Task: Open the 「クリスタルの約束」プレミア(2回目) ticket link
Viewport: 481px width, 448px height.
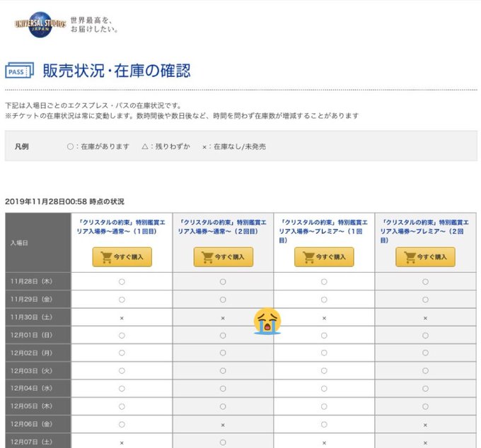Action: [x=425, y=231]
